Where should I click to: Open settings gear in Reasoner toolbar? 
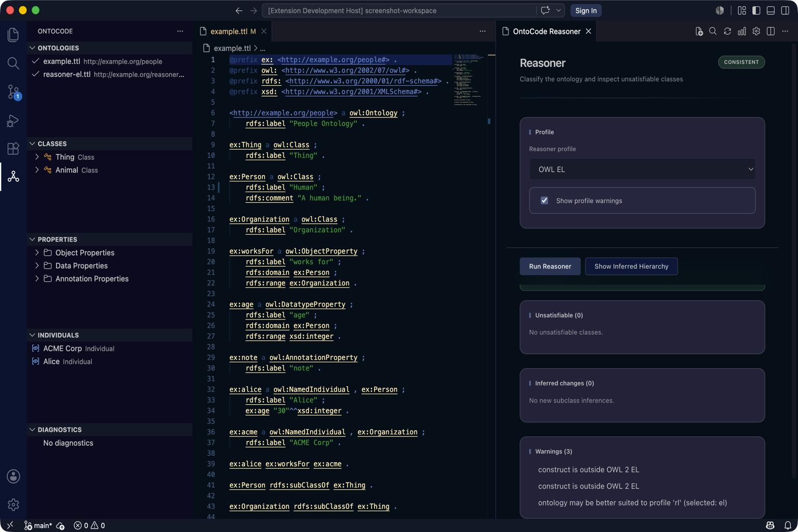pyautogui.click(x=756, y=32)
